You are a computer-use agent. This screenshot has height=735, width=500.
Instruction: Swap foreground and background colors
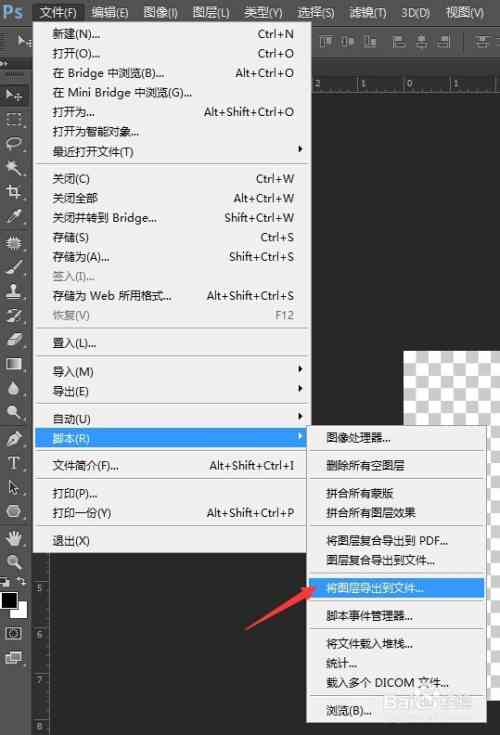pyautogui.click(x=22, y=582)
